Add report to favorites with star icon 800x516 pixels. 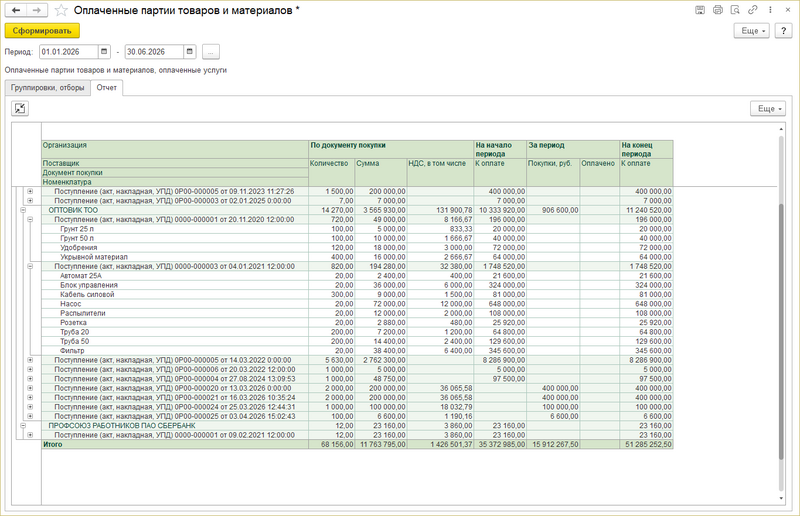pos(61,10)
